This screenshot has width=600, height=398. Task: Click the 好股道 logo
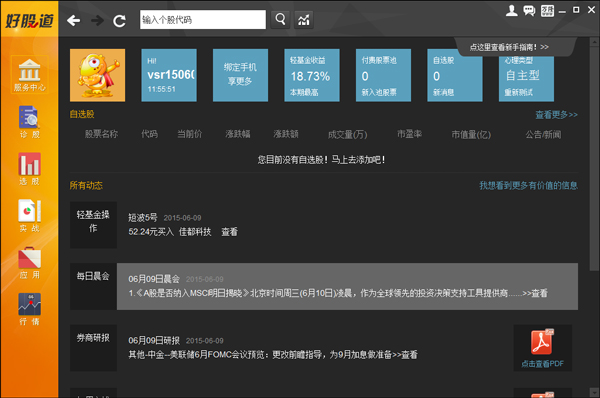coord(29,21)
